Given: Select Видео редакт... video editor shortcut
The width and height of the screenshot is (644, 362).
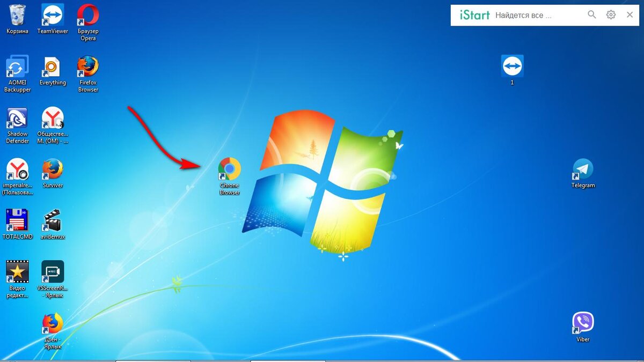Looking at the screenshot, I should (18, 279).
